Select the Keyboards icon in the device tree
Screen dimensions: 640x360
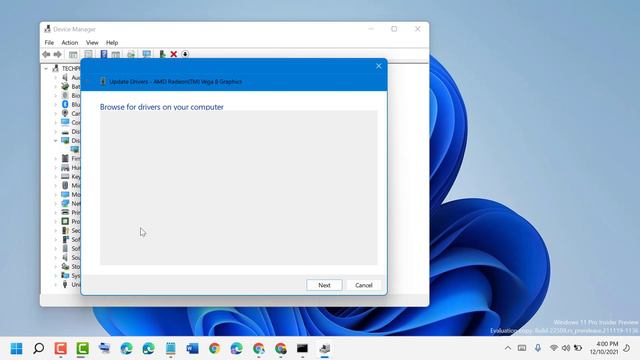pyautogui.click(x=65, y=176)
